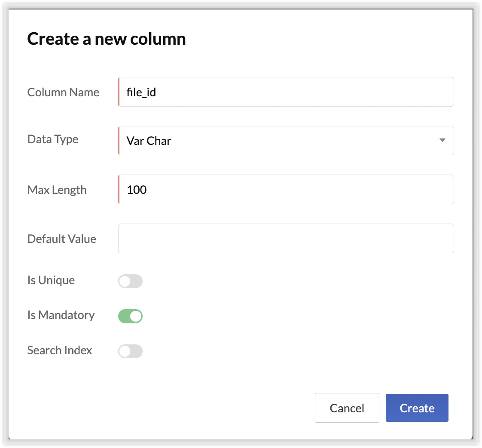Click the Search Index label text

59,350
